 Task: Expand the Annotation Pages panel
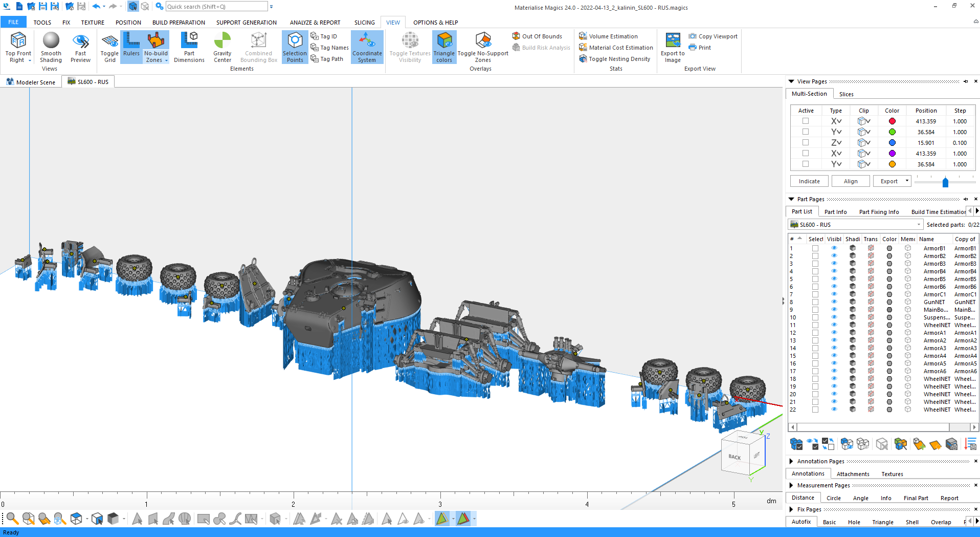tap(792, 461)
